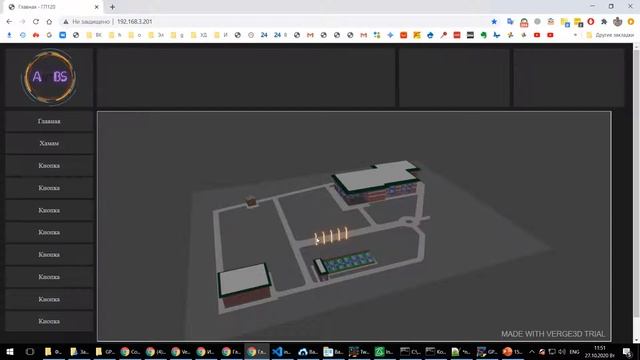Click the small square building with white roof
Image resolution: width=640 pixels, height=360 pixels.
point(244,284)
